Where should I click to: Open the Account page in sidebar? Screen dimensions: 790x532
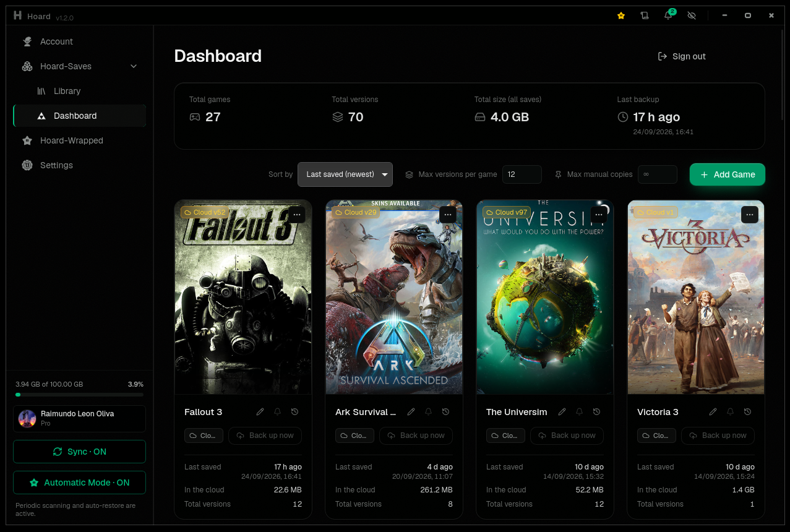(x=79, y=41)
